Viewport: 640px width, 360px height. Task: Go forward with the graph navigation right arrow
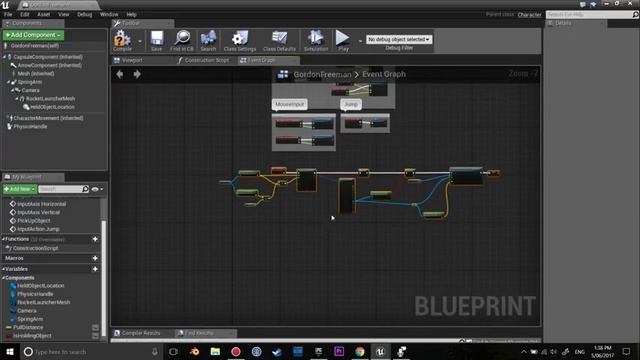[x=137, y=74]
